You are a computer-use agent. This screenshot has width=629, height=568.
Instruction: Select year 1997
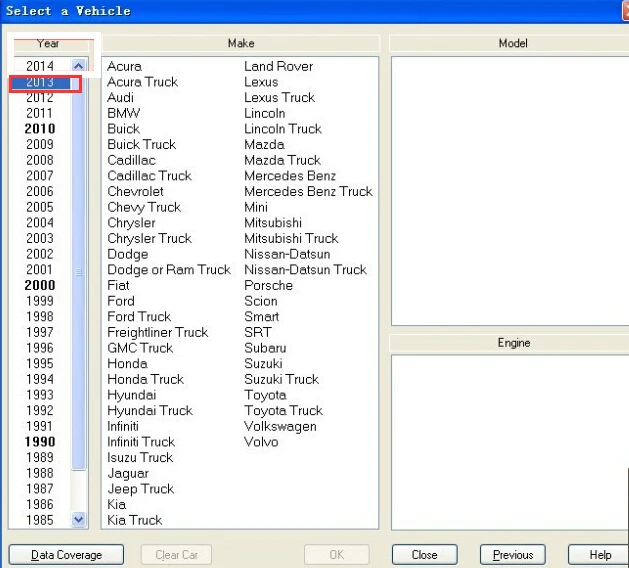coord(40,332)
